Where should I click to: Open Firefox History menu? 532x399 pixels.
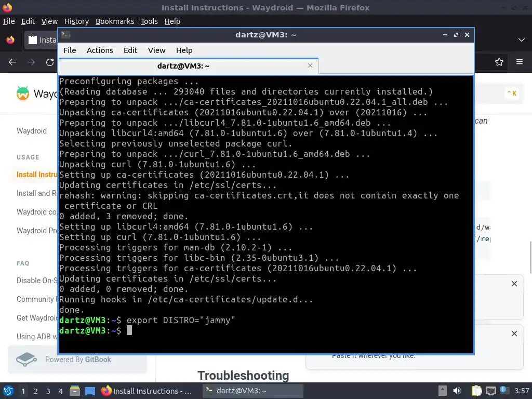point(76,21)
